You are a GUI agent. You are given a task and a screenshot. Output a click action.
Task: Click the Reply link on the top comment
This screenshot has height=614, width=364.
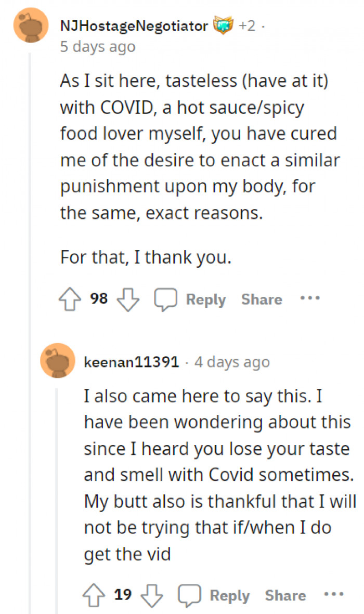(x=206, y=299)
